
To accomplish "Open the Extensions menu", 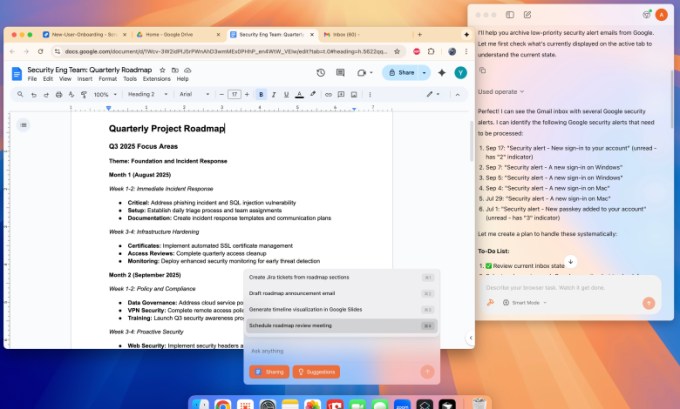I will click(x=157, y=79).
